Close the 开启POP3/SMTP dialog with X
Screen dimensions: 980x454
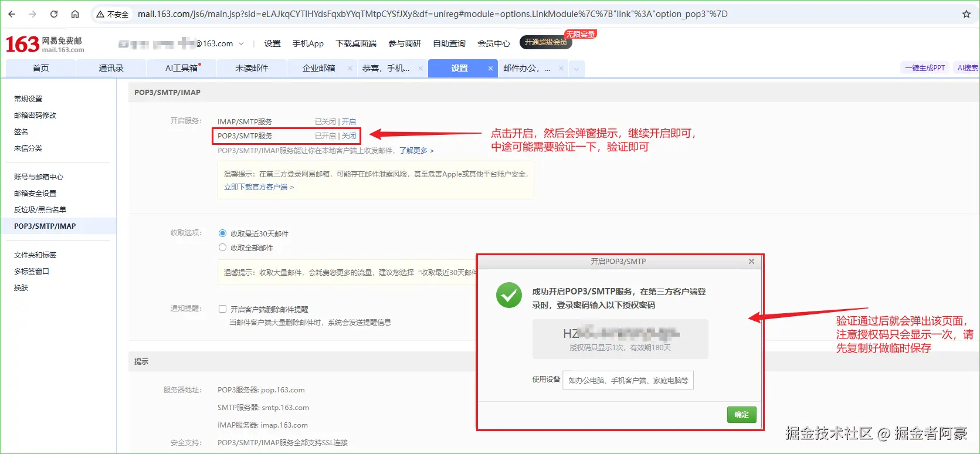coord(751,262)
